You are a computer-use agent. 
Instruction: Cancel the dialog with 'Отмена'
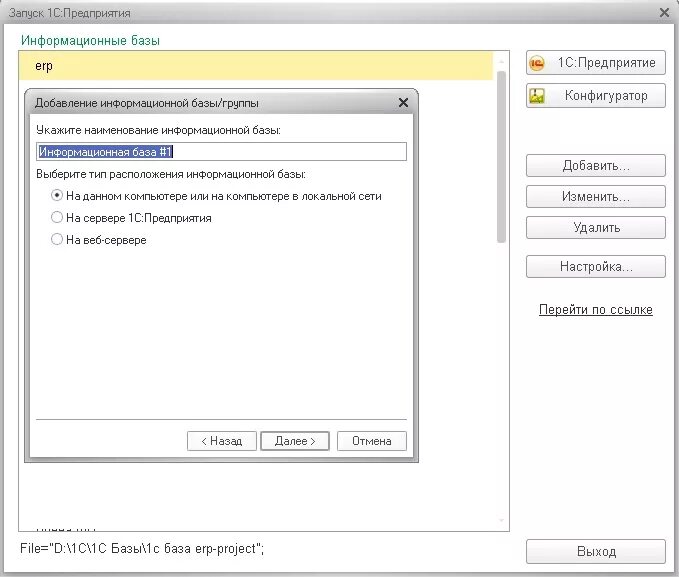pyautogui.click(x=372, y=441)
